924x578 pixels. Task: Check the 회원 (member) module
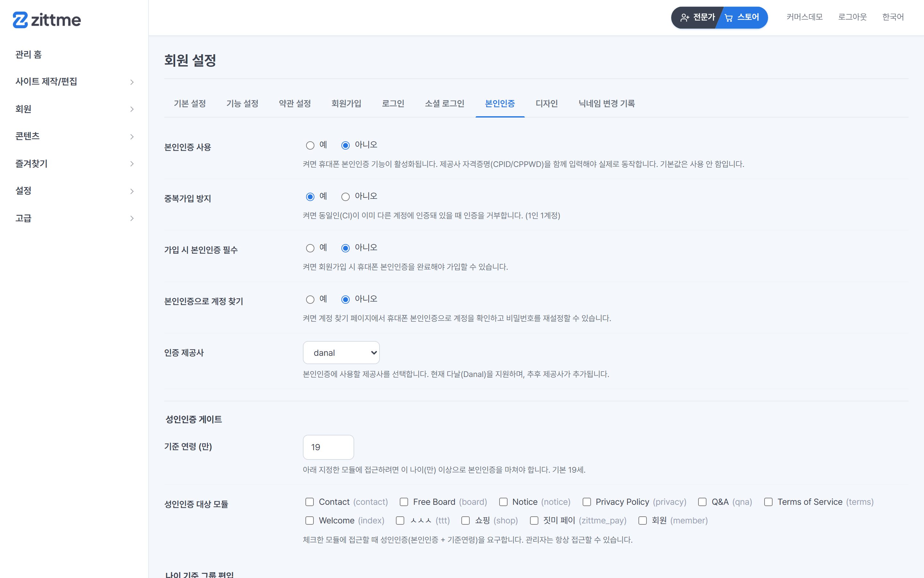(x=643, y=521)
